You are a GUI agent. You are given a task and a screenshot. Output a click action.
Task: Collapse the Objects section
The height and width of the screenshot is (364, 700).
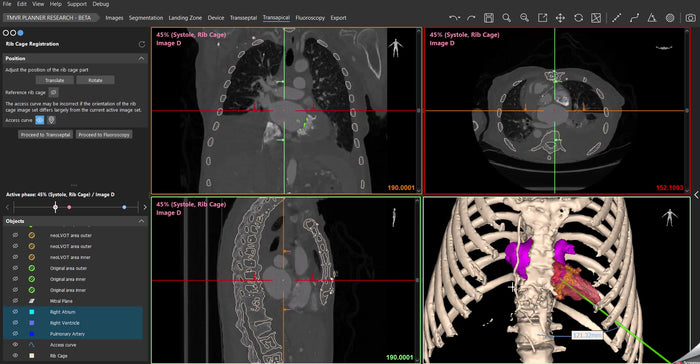[141, 221]
